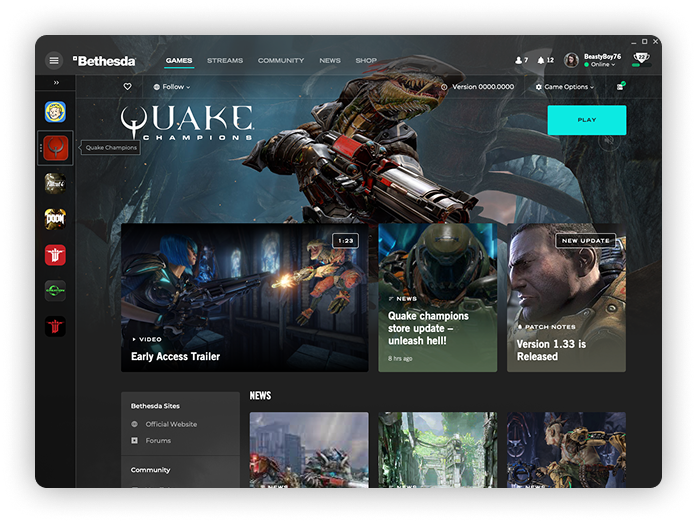The image size is (697, 523).
Task: Select the dark Wolfenstein sidebar icon
Action: (x=56, y=326)
